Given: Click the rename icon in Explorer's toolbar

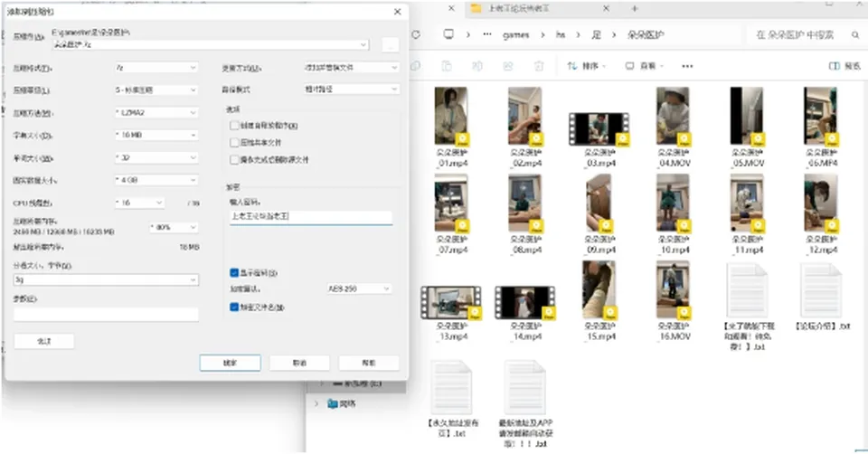Looking at the screenshot, I should (477, 66).
